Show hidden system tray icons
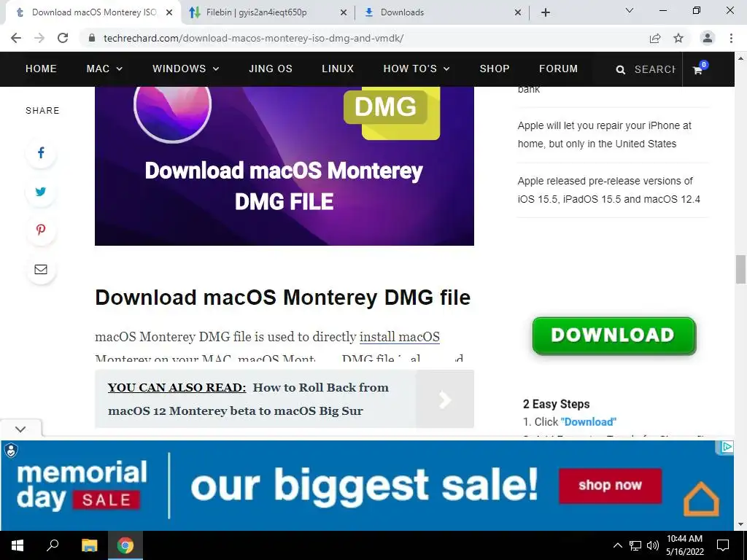The width and height of the screenshot is (747, 560). pos(617,545)
